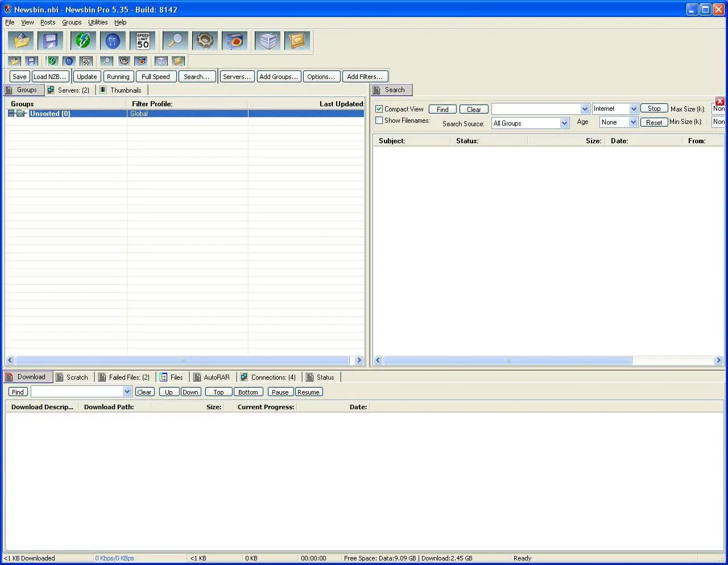Click the large blue pause icon
728x565 pixels.
tap(113, 41)
